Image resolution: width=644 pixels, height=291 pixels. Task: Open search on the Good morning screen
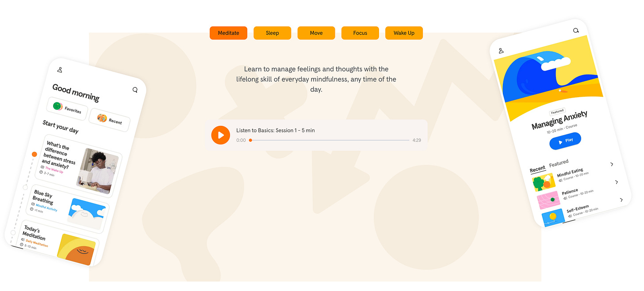pyautogui.click(x=135, y=90)
